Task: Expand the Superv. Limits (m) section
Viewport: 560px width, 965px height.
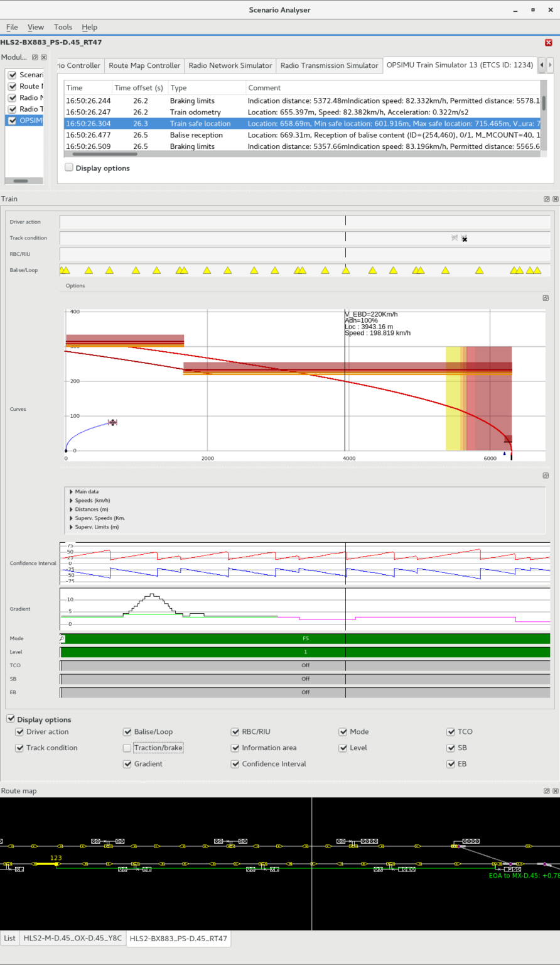Action: pyautogui.click(x=69, y=526)
